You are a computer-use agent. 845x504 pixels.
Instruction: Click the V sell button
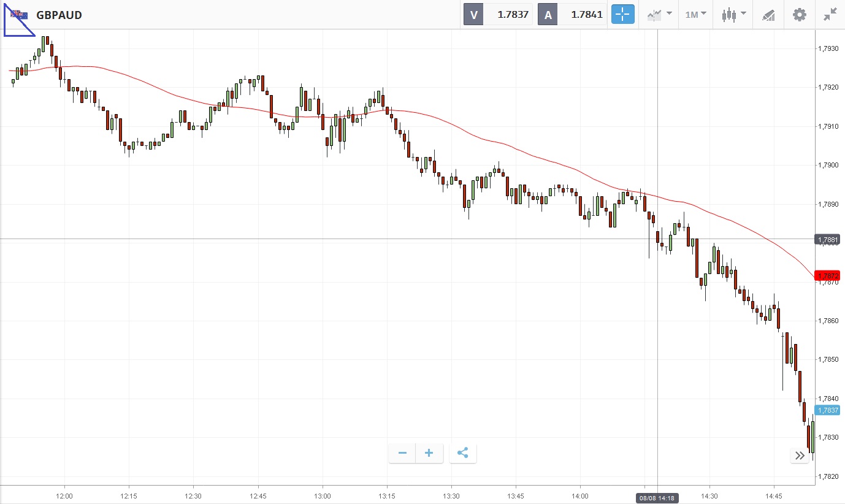pyautogui.click(x=473, y=15)
